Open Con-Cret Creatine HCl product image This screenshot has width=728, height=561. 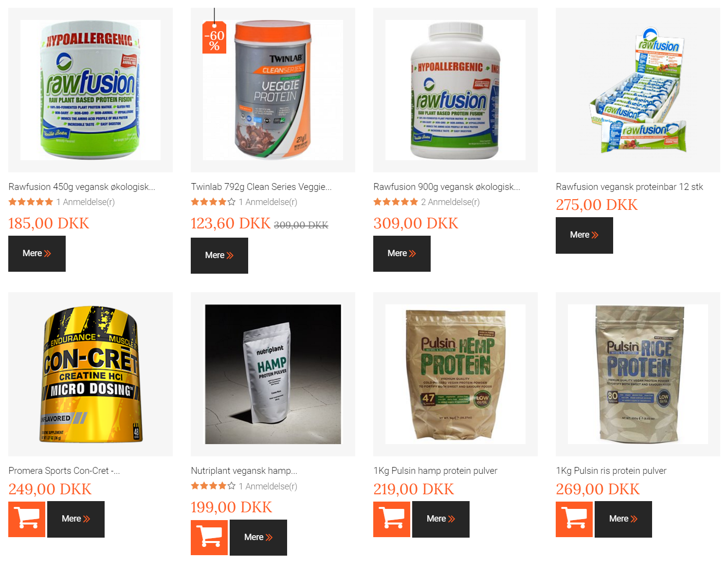click(91, 374)
